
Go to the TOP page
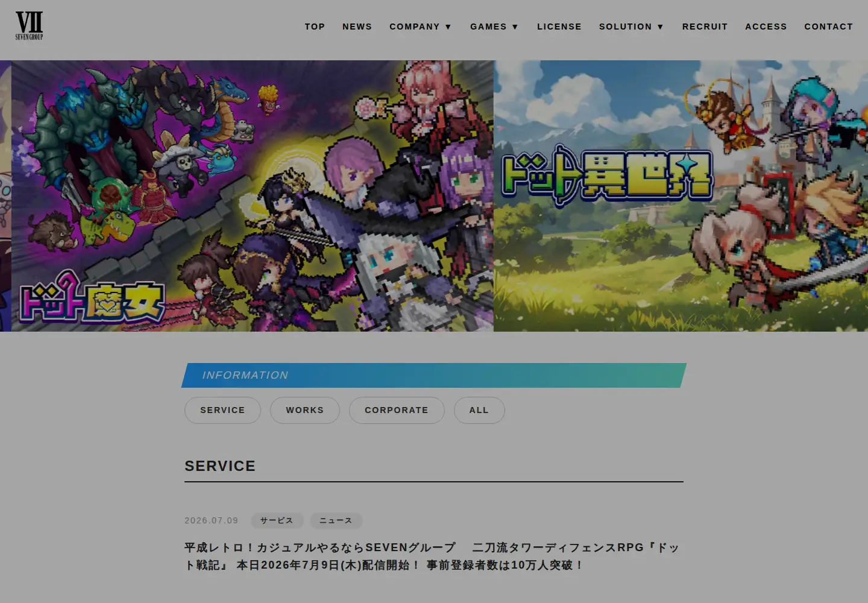click(x=315, y=27)
